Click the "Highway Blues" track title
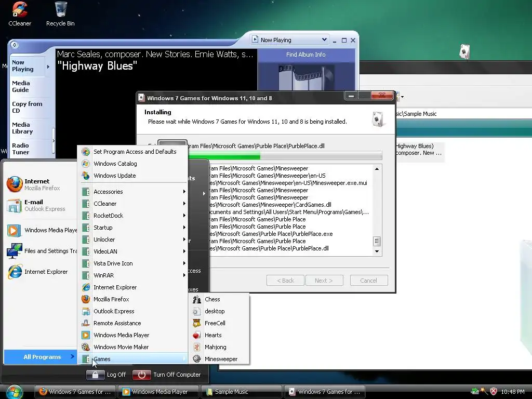 point(97,66)
